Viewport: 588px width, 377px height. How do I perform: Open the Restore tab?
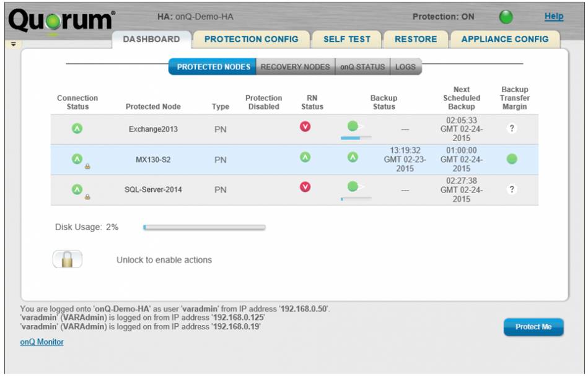coord(416,39)
